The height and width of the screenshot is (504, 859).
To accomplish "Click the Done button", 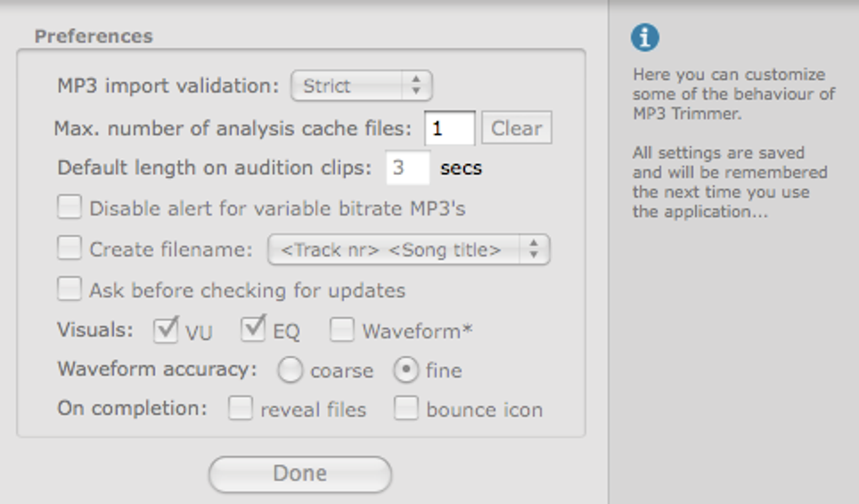I will pyautogui.click(x=300, y=474).
